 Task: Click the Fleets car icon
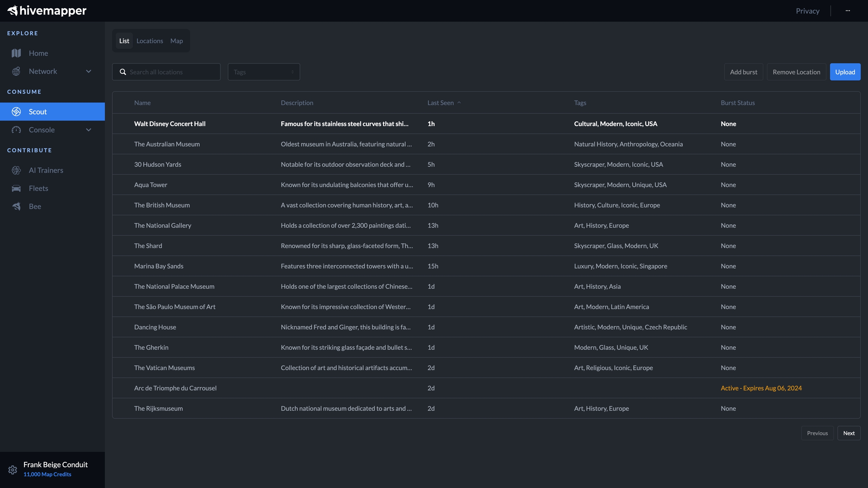(x=16, y=188)
